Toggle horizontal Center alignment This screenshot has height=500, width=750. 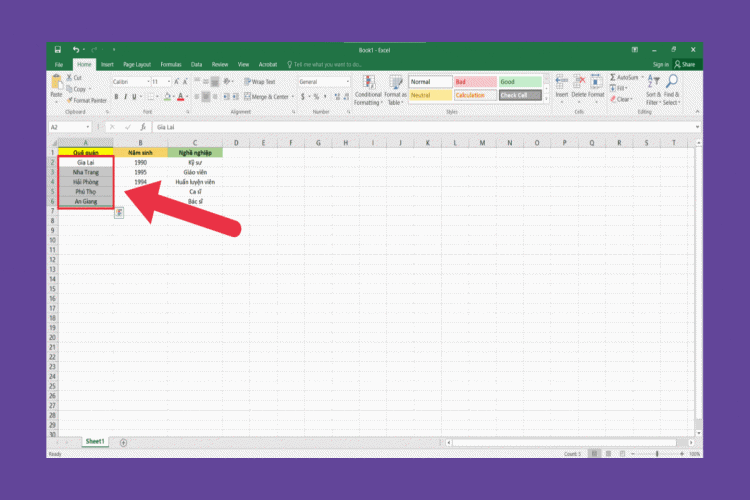[x=206, y=97]
